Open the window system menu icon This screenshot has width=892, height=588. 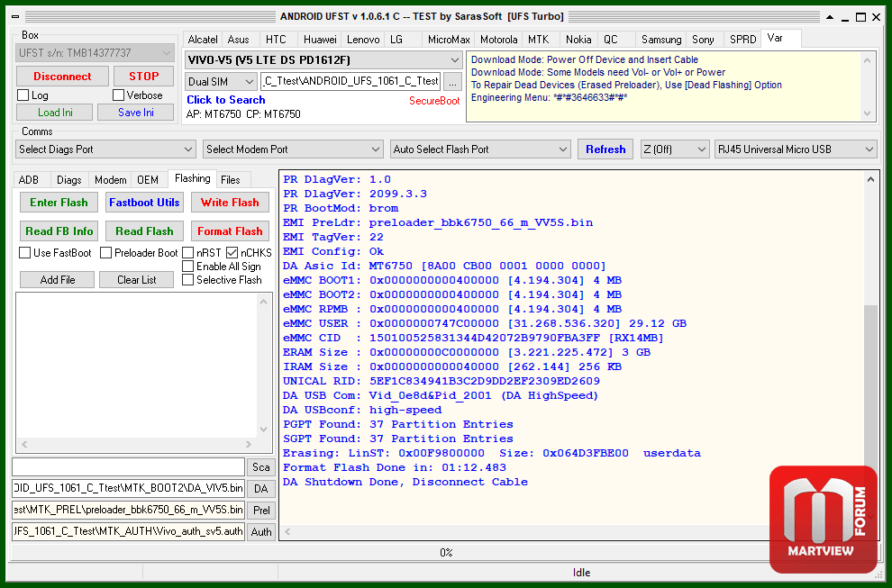click(x=15, y=17)
